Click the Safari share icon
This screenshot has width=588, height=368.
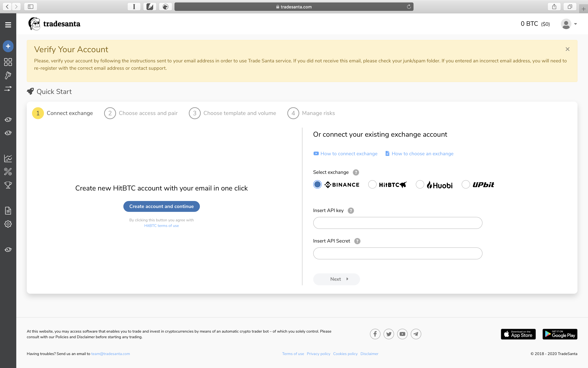point(554,7)
